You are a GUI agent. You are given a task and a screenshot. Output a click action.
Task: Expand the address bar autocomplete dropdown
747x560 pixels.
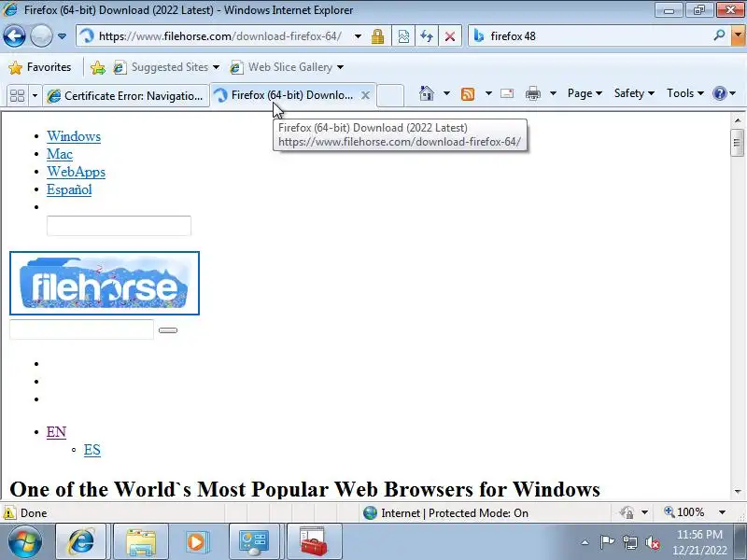click(x=358, y=36)
